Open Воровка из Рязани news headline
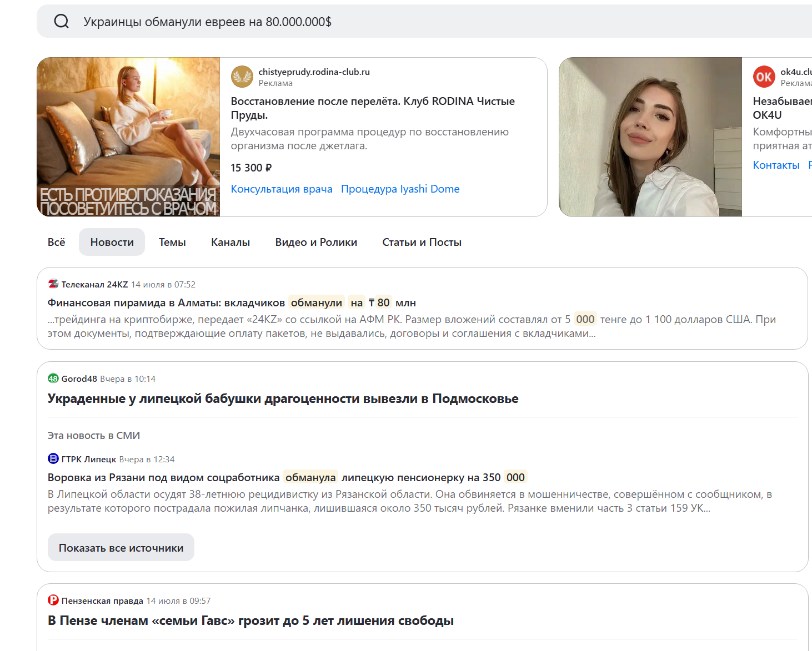This screenshot has height=651, width=812. click(x=287, y=477)
